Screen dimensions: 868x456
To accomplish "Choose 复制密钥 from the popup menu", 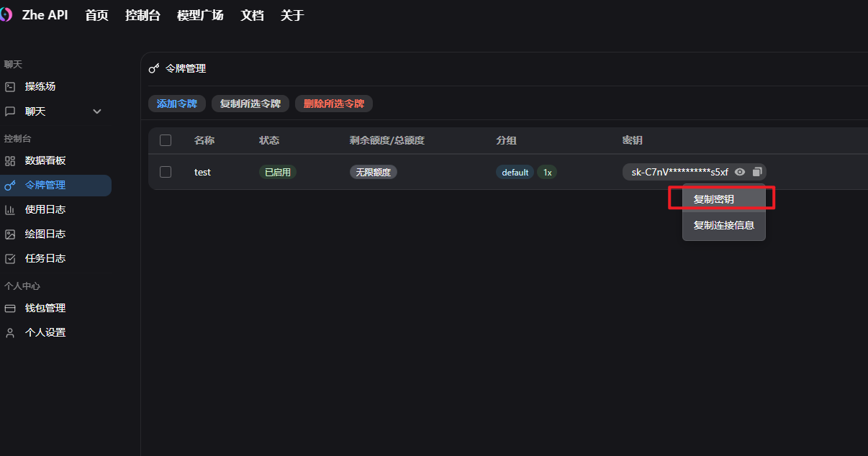I will 723,199.
